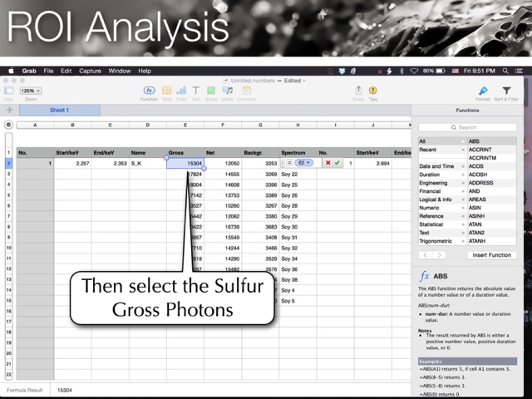This screenshot has height=399, width=532.
Task: Click the functions Search field
Action: point(474,127)
